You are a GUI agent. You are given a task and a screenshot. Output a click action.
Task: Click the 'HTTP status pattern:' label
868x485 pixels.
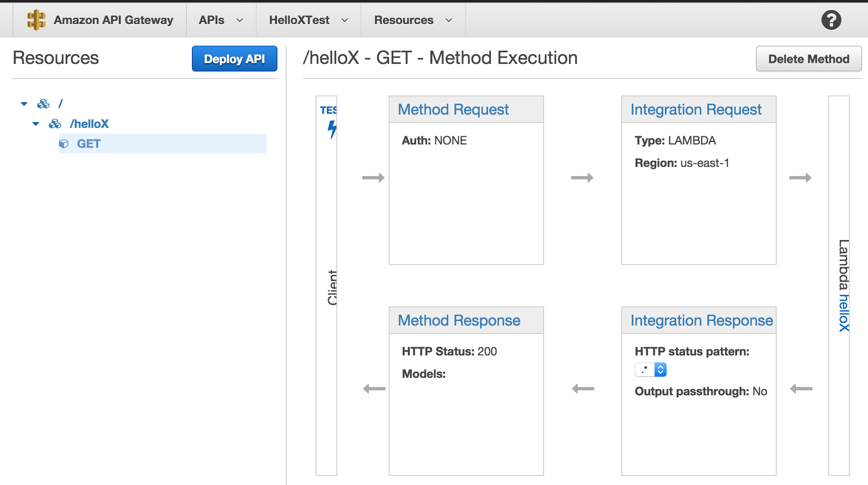click(x=692, y=351)
